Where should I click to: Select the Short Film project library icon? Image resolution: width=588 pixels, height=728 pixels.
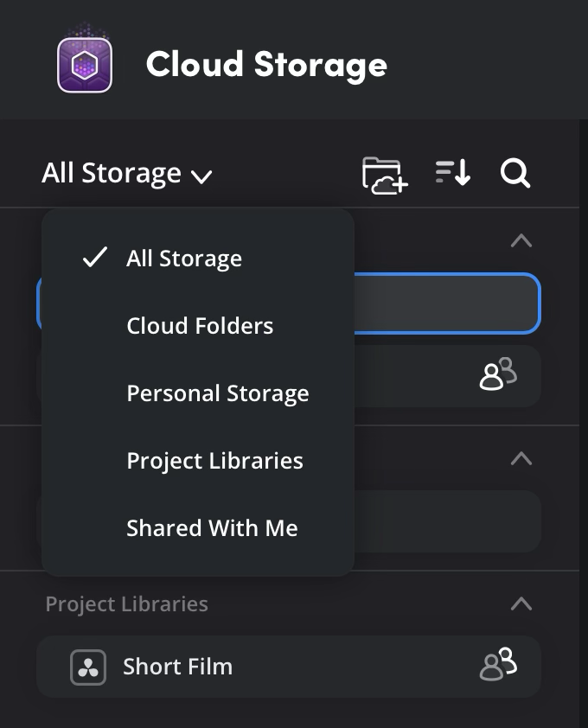(x=86, y=666)
